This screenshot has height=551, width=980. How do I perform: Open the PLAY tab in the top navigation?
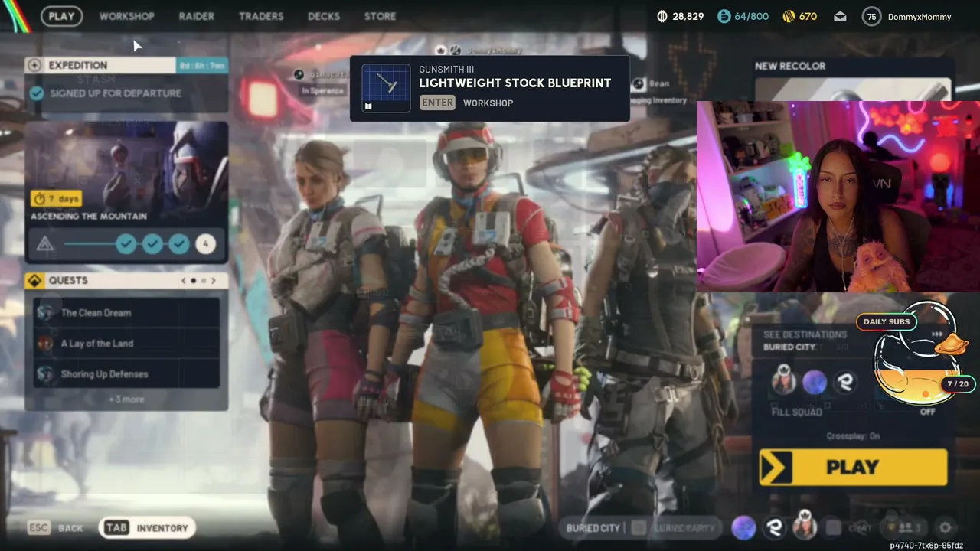[x=62, y=16]
